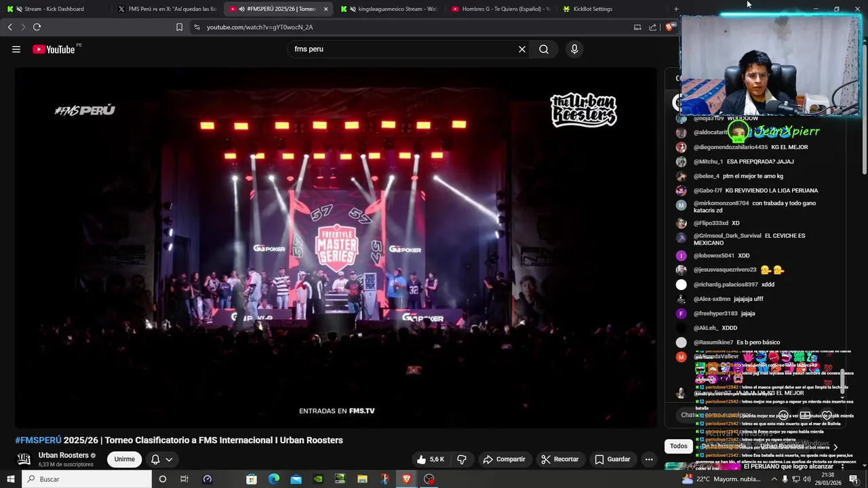Image resolution: width=868 pixels, height=488 pixels.
Task: Switch to Hombres G - Te Quiero tab
Action: (x=500, y=9)
